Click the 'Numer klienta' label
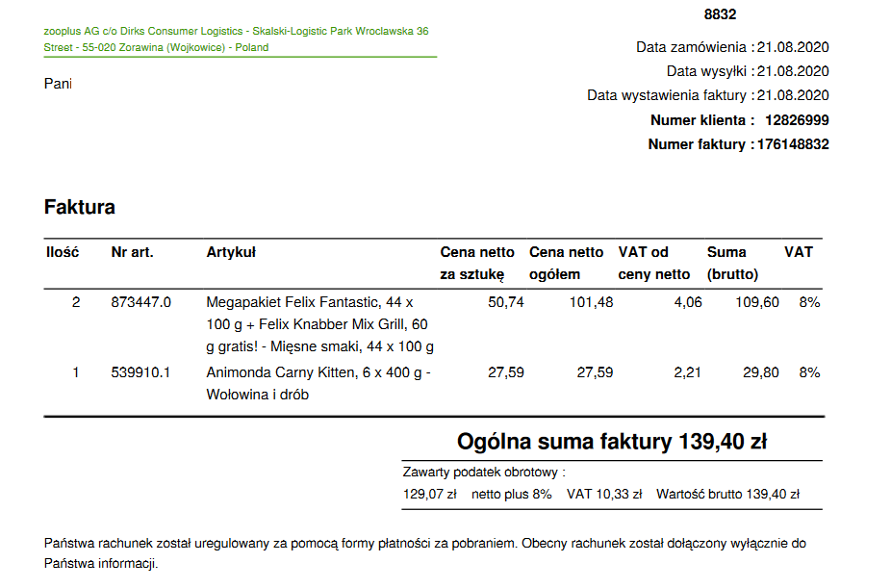 pyautogui.click(x=702, y=120)
